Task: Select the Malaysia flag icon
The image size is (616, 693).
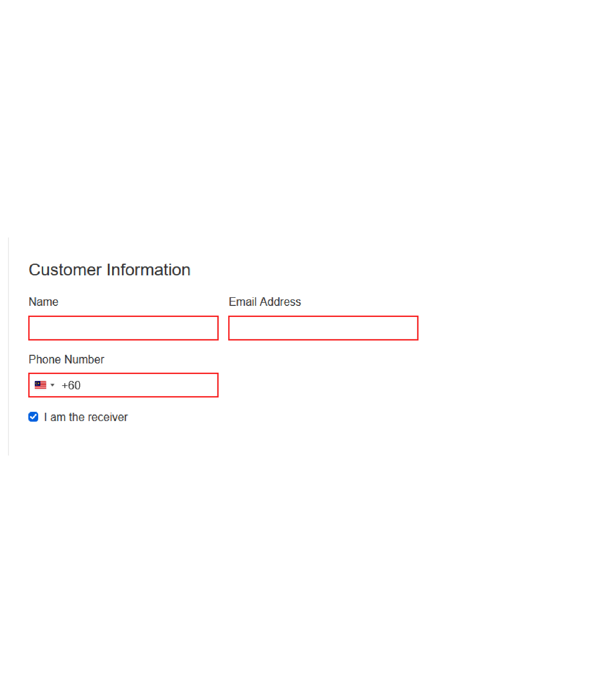Action: click(40, 385)
